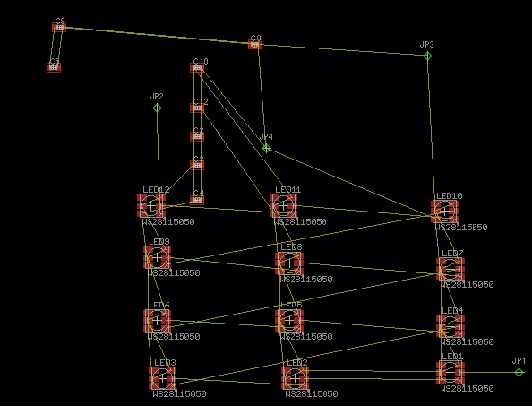
Task: Choose the LED2 component footprint
Action: (x=296, y=378)
